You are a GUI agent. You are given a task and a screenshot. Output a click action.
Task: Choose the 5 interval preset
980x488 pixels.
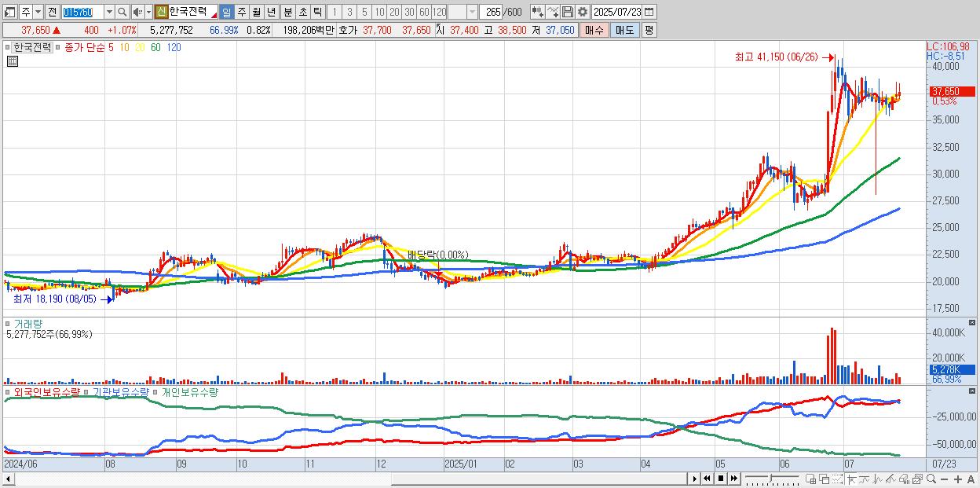coord(364,12)
